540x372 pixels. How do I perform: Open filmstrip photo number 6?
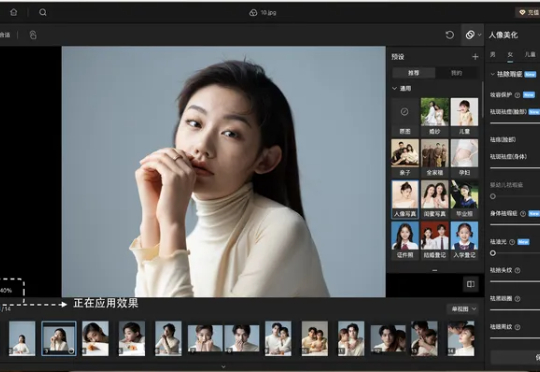coord(168,338)
